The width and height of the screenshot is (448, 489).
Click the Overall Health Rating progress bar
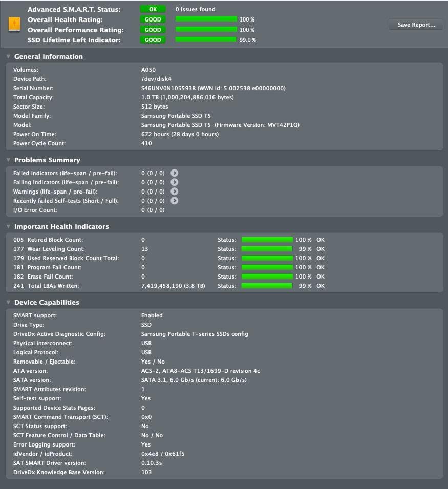pyautogui.click(x=206, y=19)
